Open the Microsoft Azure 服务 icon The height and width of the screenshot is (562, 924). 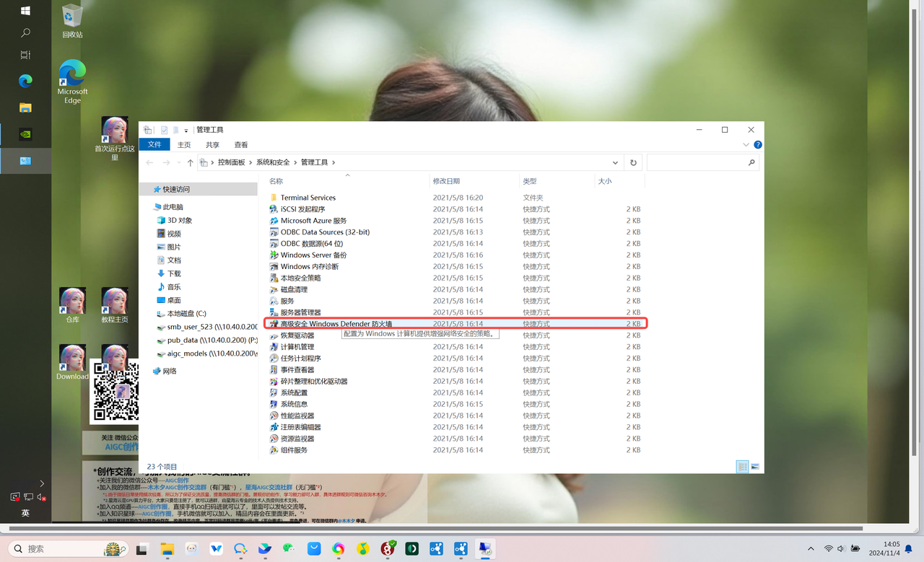pyautogui.click(x=274, y=221)
